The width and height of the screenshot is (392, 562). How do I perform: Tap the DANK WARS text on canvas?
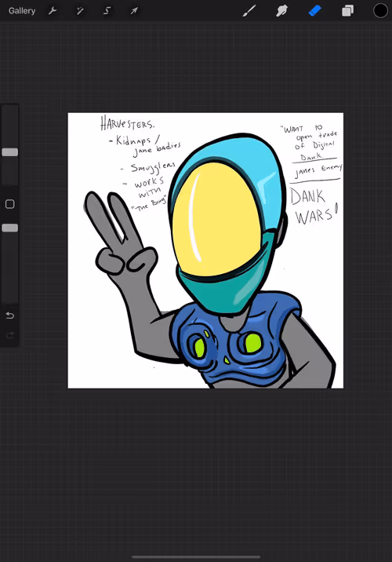[x=314, y=206]
